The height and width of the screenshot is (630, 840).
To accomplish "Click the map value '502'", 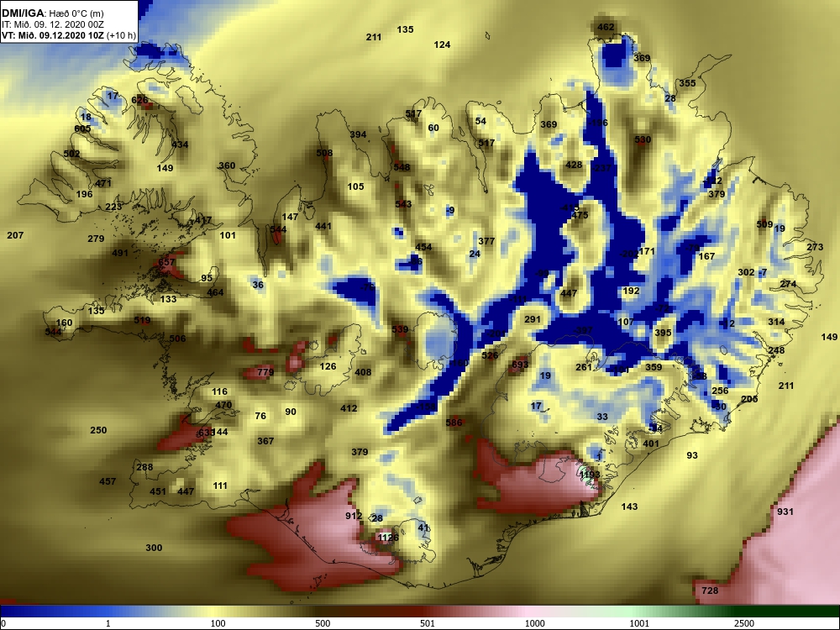I will (x=71, y=154).
